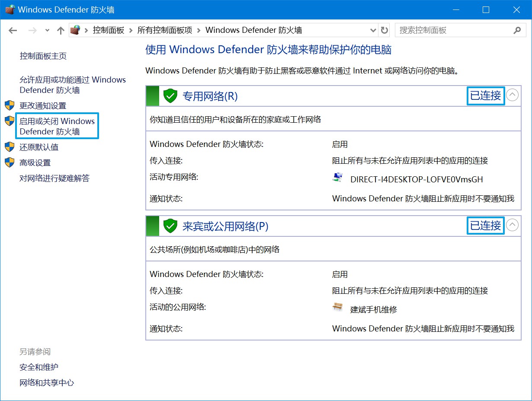Screen dimensions: 532x401
Task: Open 启用或关闭 Windows Defender 防火墙
Action: click(x=57, y=126)
